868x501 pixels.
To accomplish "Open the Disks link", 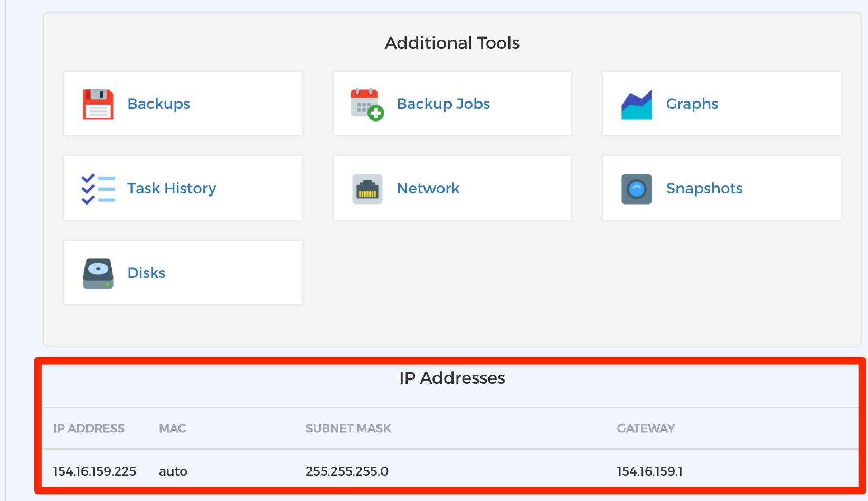I will [146, 273].
